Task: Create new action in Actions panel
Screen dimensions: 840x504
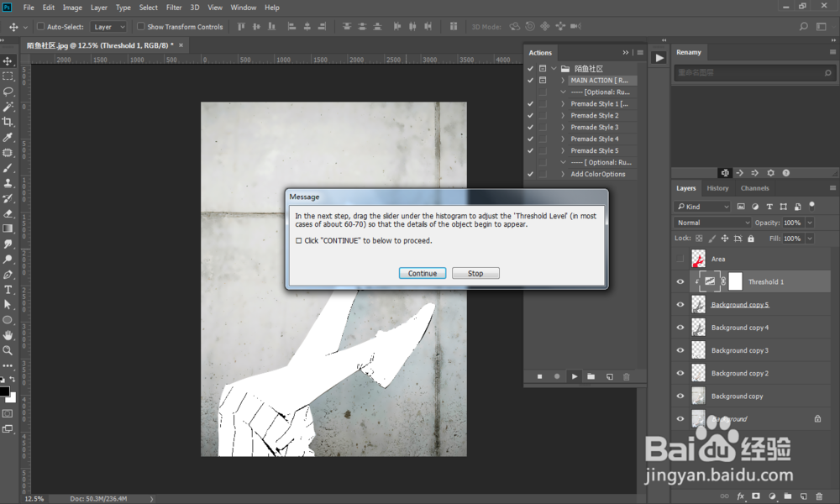Action: (x=609, y=377)
